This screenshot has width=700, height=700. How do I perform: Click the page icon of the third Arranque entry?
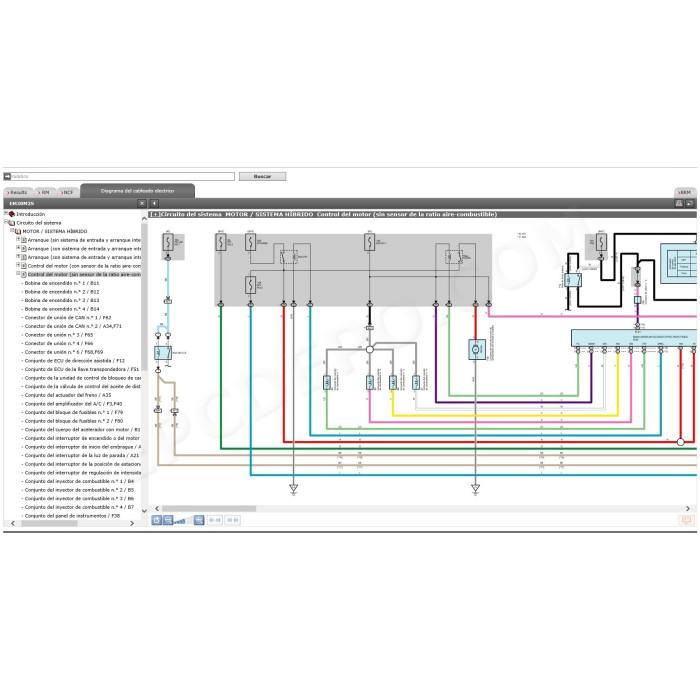pos(24,257)
